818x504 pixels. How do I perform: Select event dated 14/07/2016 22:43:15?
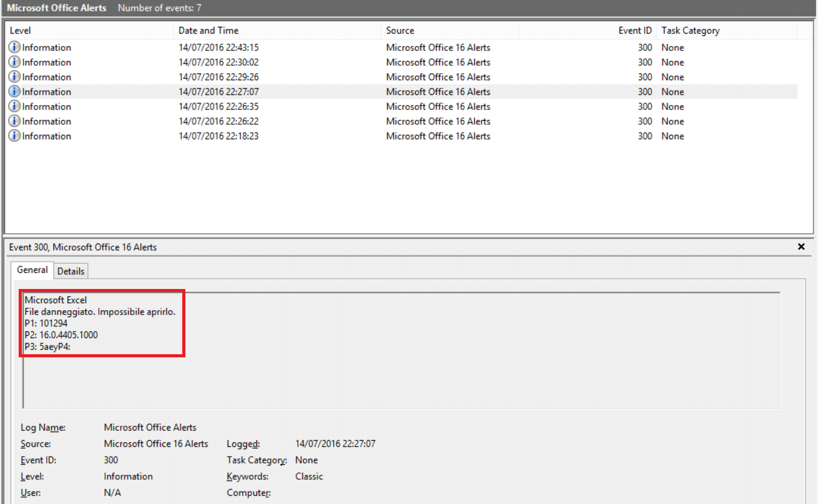401,47
